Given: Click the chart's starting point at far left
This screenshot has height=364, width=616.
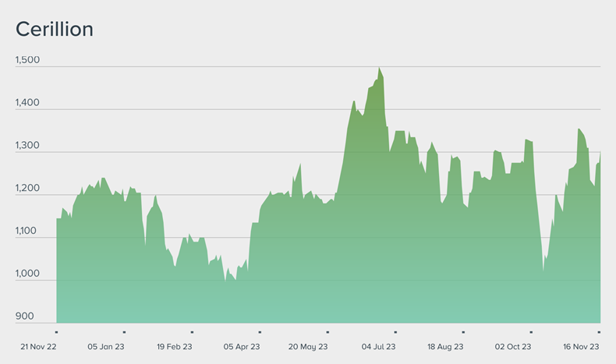Looking at the screenshot, I should point(57,219).
